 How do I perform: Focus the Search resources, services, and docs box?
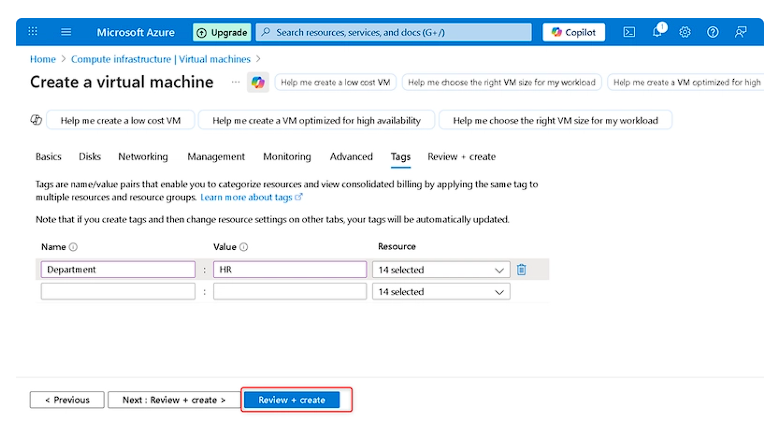pos(393,32)
